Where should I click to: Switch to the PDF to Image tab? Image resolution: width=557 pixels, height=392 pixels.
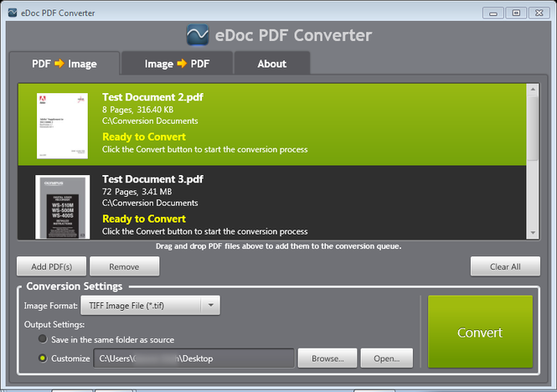pyautogui.click(x=64, y=64)
